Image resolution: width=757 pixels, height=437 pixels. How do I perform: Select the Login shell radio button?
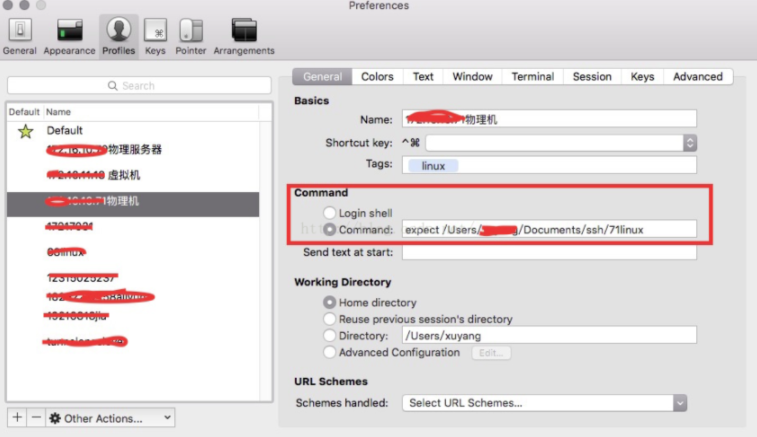[329, 213]
